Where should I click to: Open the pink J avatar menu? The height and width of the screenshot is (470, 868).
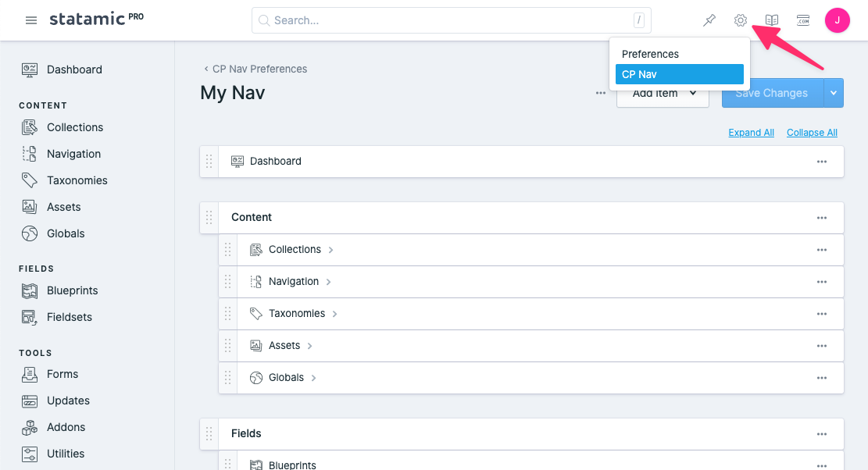[x=837, y=20]
